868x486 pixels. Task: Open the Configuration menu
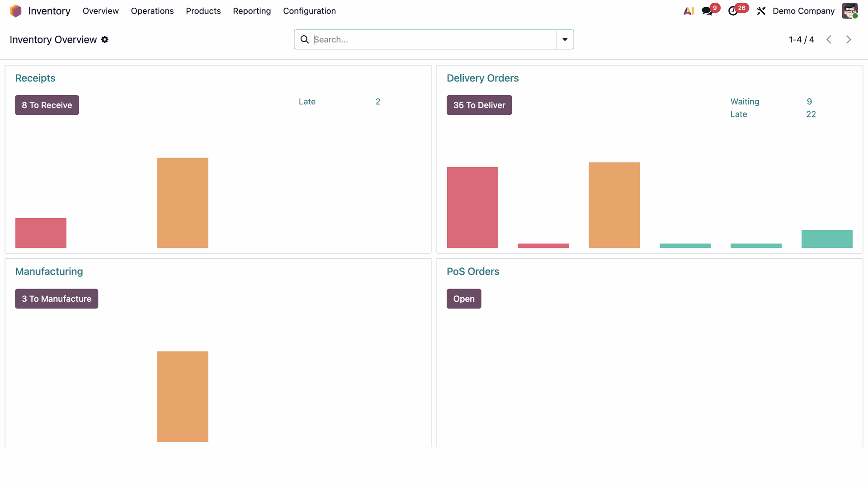pos(309,11)
